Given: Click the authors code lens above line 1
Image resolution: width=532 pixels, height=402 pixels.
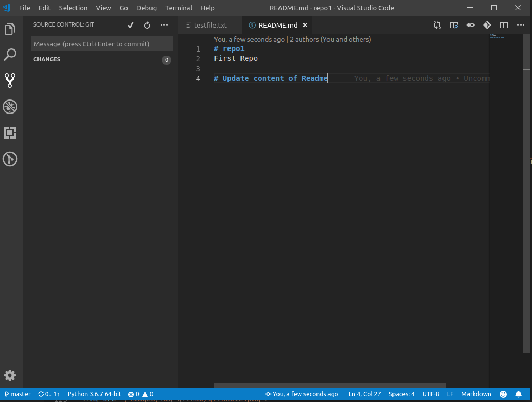Looking at the screenshot, I should 292,40.
